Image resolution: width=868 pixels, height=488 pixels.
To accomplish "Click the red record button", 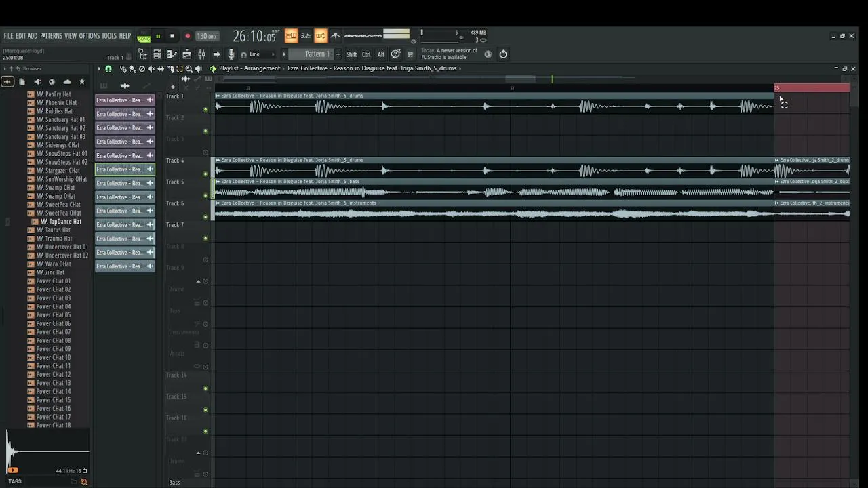I will pyautogui.click(x=188, y=37).
